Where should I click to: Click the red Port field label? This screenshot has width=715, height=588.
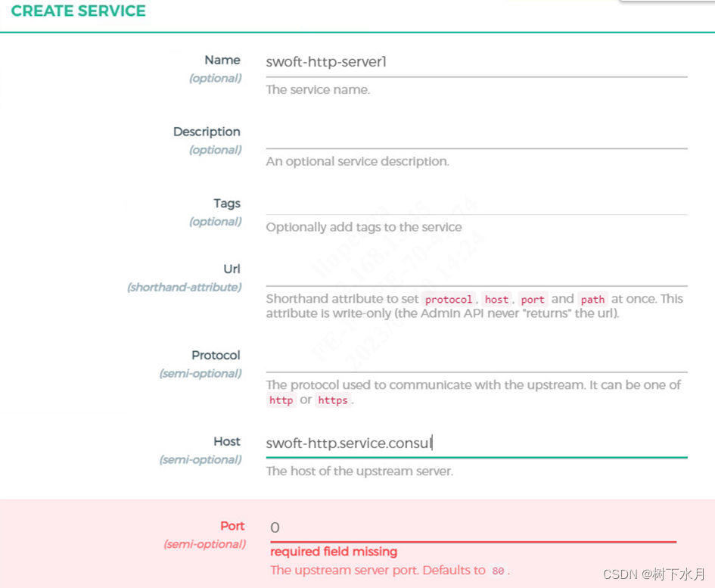(232, 526)
